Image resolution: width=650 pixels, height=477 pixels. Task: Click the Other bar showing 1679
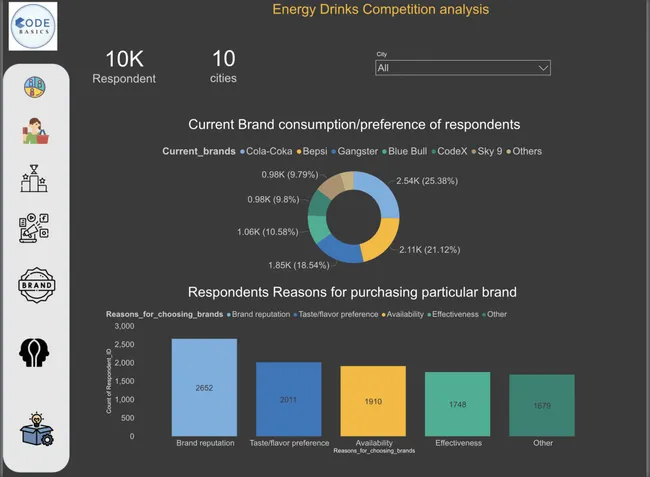[x=542, y=405]
